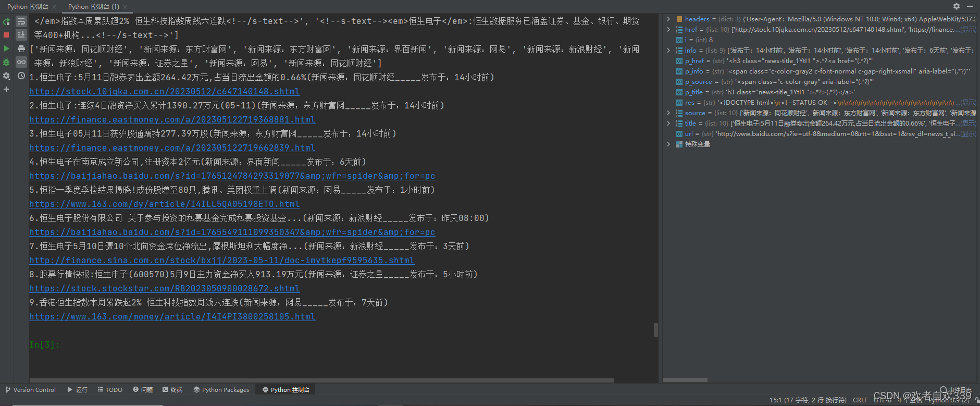Change CRLF line separator in status bar

coord(860,400)
